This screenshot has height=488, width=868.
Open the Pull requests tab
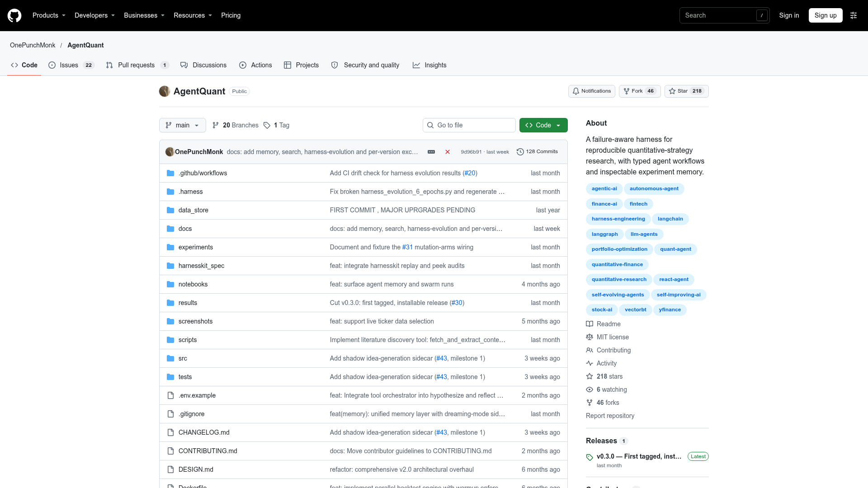[137, 65]
